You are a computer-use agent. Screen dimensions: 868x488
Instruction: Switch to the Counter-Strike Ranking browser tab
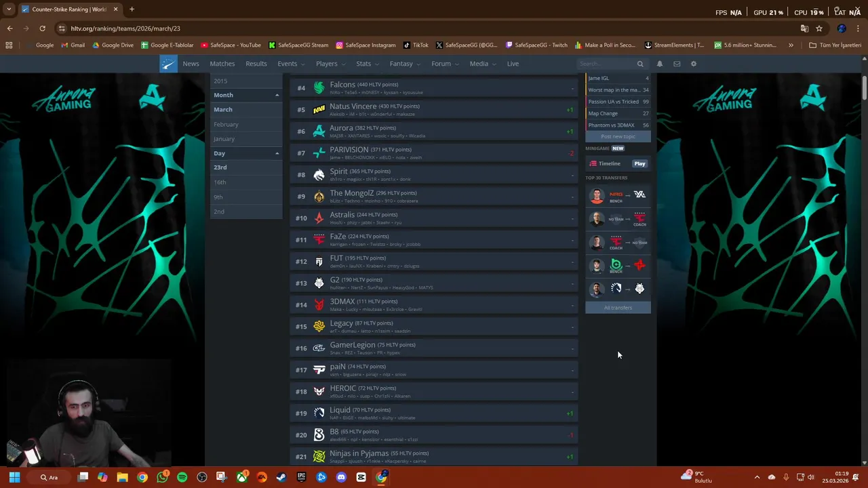click(x=69, y=9)
